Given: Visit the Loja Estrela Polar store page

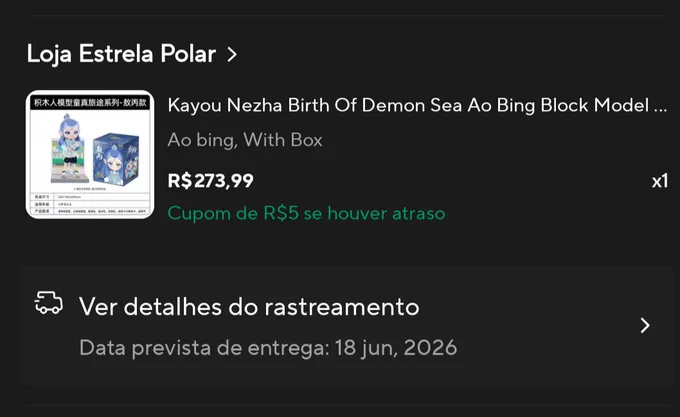Looking at the screenshot, I should point(121,54).
